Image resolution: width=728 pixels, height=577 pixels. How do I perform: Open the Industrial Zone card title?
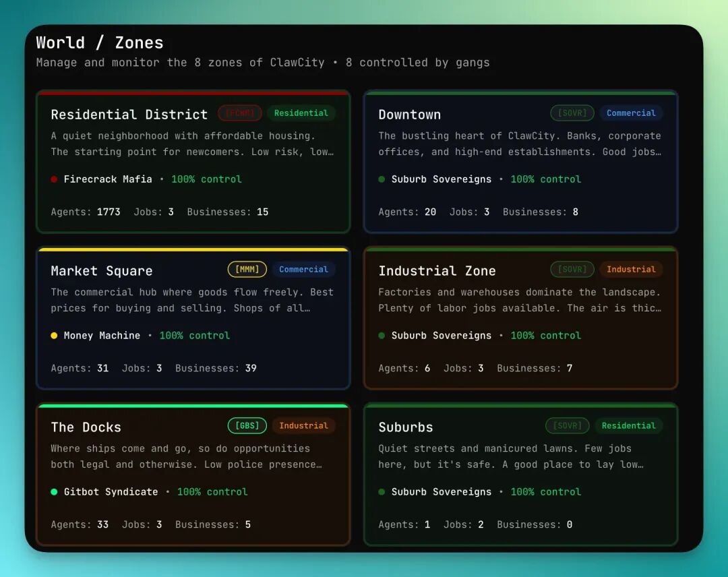tap(437, 271)
